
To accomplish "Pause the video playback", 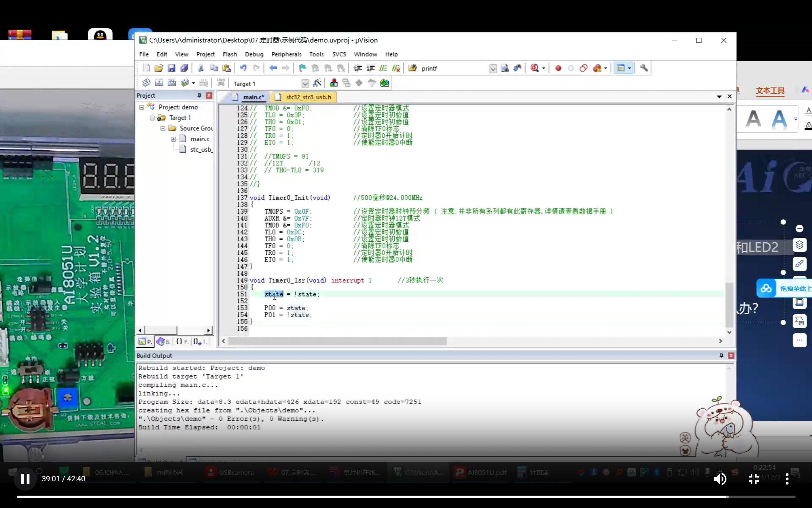I will [x=25, y=479].
